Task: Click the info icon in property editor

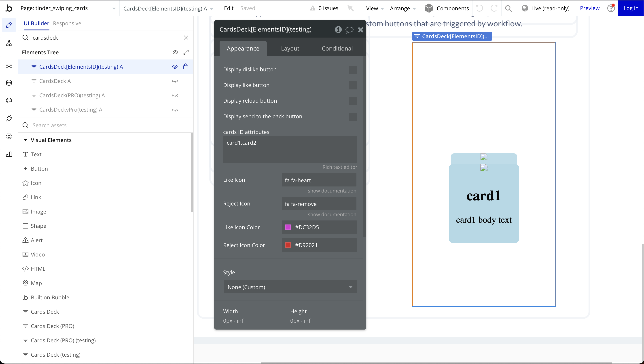Action: pos(338,30)
